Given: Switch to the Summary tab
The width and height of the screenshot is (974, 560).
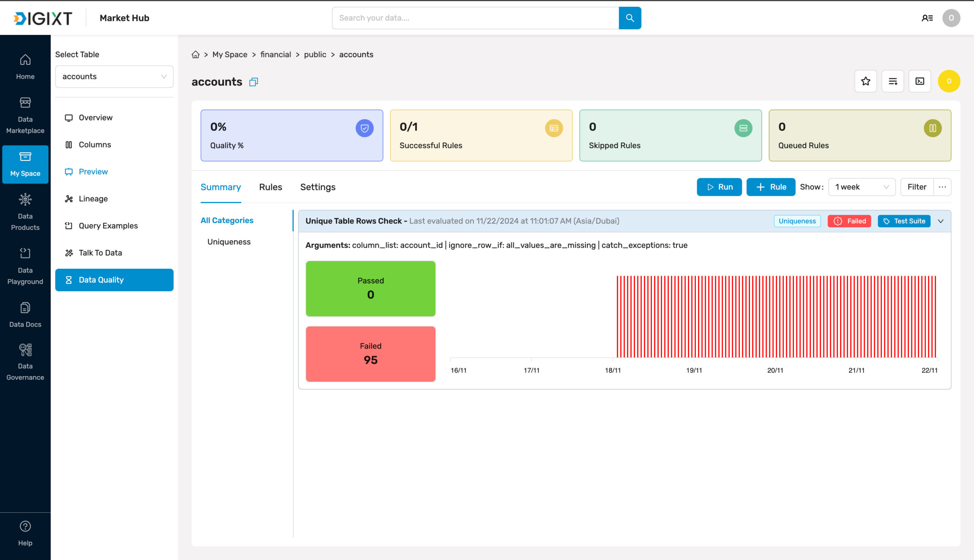Looking at the screenshot, I should point(221,187).
